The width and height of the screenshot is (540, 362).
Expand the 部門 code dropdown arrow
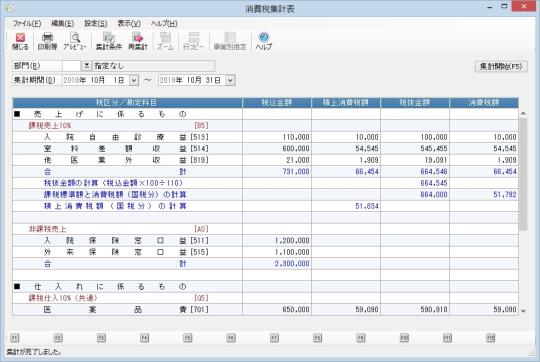pos(86,65)
